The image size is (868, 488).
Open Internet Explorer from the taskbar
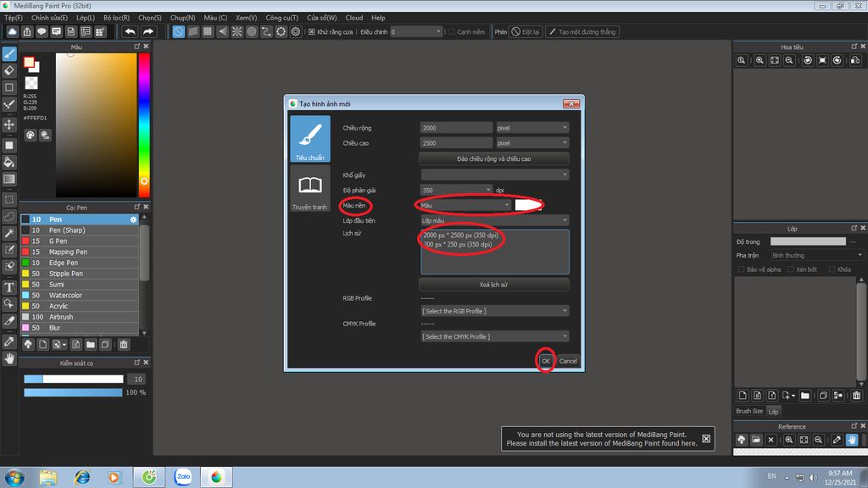click(82, 477)
